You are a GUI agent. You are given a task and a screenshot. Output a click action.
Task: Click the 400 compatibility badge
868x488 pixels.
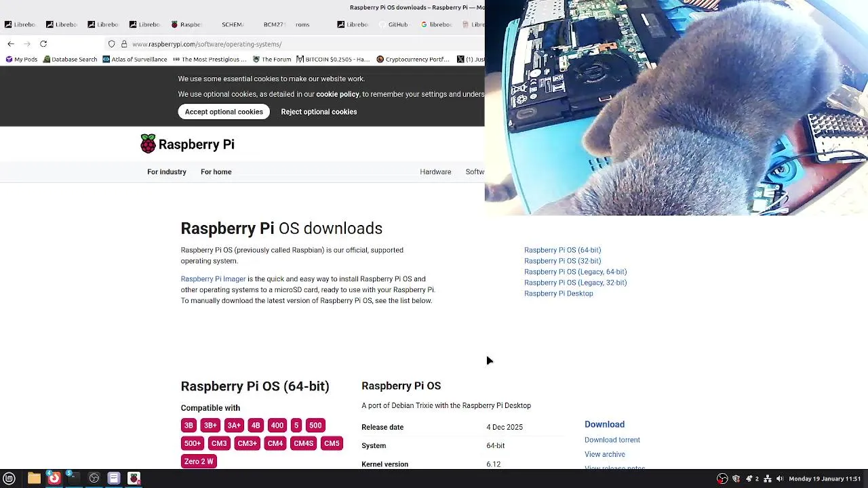[x=277, y=425]
